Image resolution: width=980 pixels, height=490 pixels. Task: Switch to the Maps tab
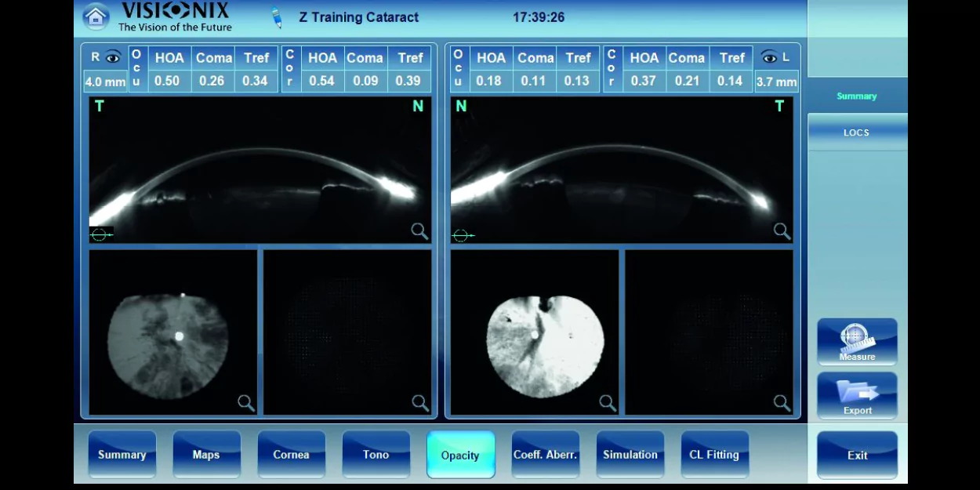pos(206,455)
